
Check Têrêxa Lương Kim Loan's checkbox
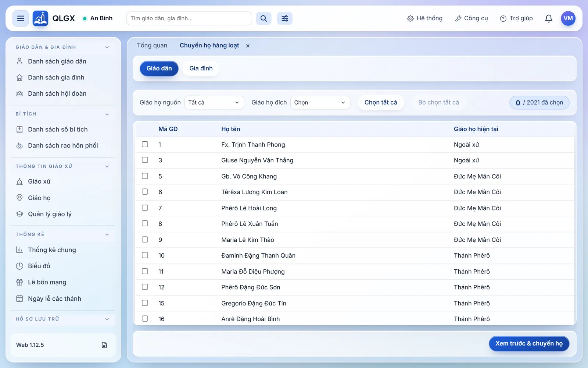click(145, 192)
